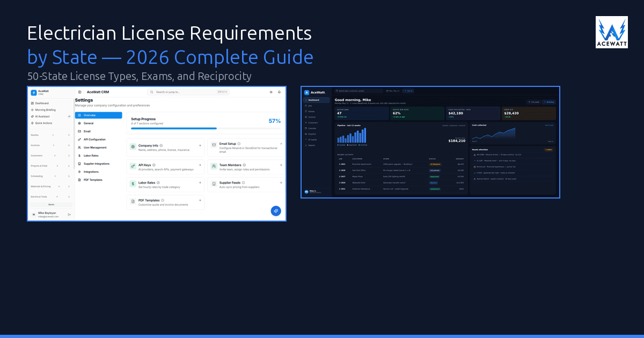644x338 pixels.
Task: Select Dashboard in the dark window sidebar
Action: (317, 100)
